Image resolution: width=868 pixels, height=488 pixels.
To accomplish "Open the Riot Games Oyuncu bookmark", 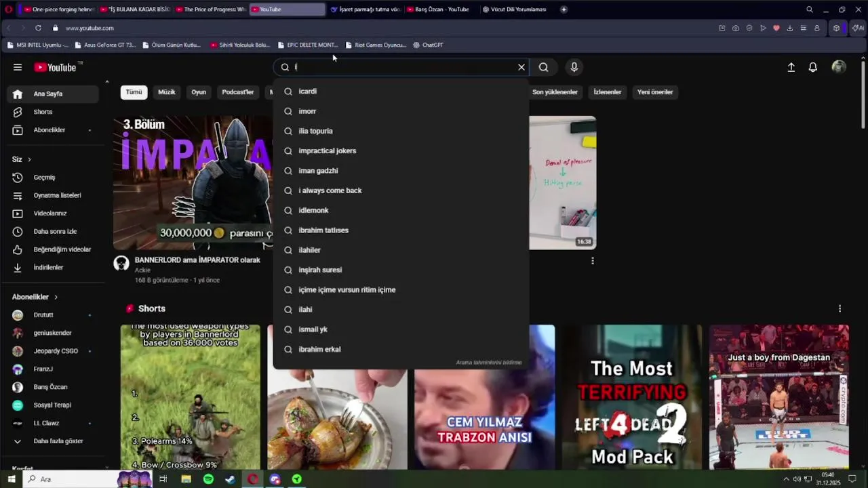I will [376, 45].
